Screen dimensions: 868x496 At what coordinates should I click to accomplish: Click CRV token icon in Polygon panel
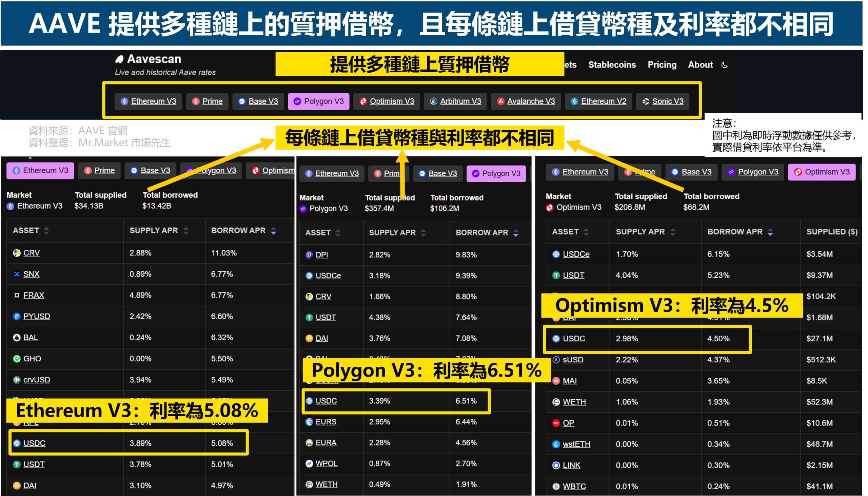click(x=309, y=297)
